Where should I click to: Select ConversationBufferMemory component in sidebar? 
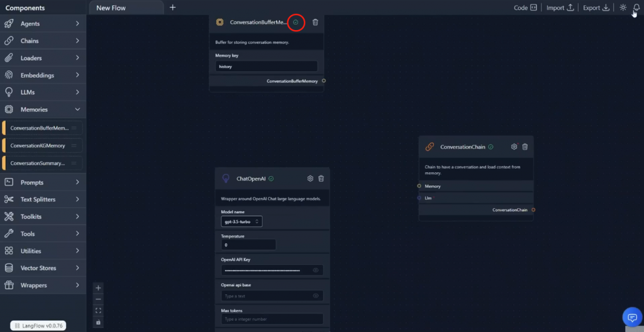pos(42,128)
